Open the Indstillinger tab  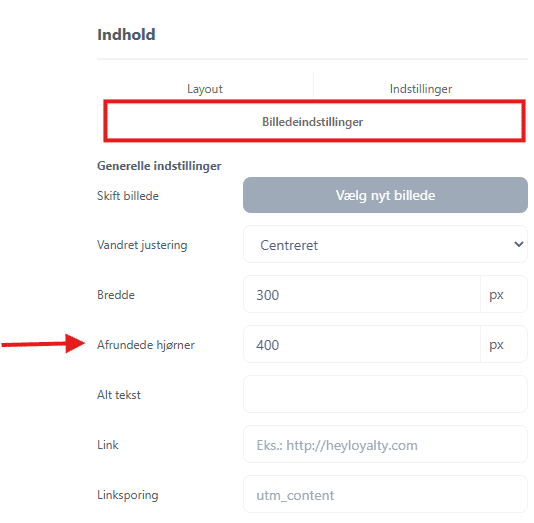tap(421, 89)
